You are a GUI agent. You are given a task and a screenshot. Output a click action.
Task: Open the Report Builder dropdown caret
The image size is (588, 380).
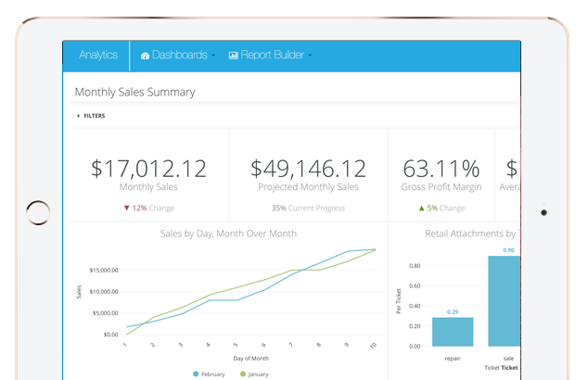point(310,56)
